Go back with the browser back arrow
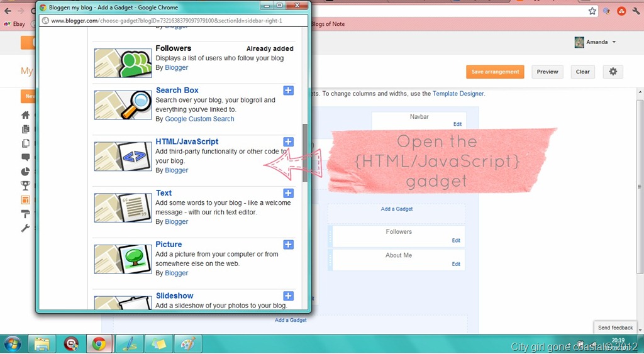The width and height of the screenshot is (644, 354). coord(8,11)
